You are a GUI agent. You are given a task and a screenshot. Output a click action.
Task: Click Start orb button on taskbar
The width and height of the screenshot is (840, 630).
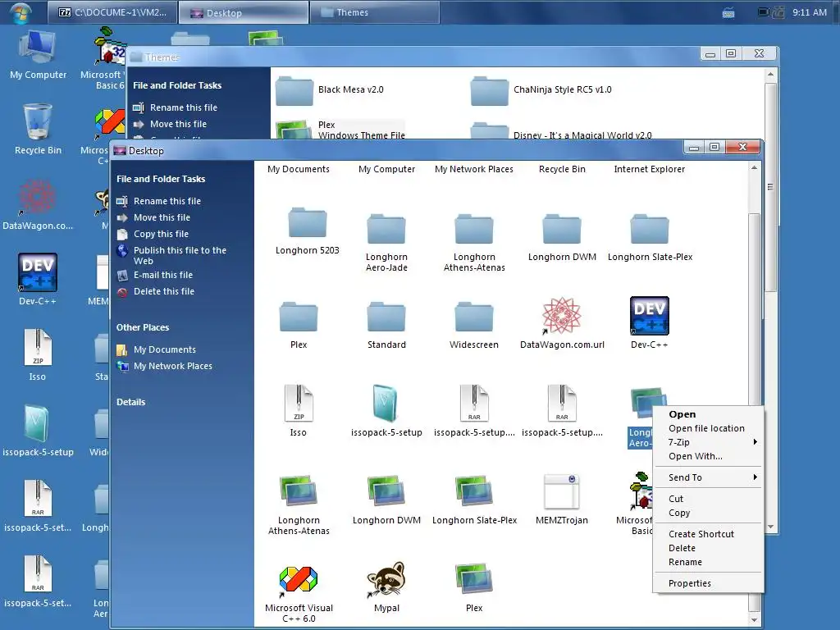(21, 11)
